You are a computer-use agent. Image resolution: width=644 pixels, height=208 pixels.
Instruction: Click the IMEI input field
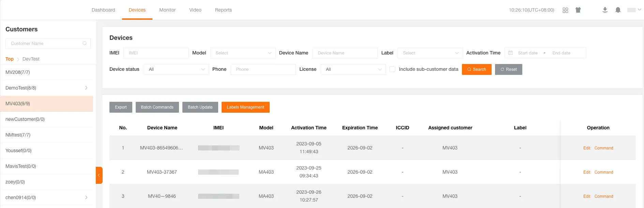tap(156, 53)
